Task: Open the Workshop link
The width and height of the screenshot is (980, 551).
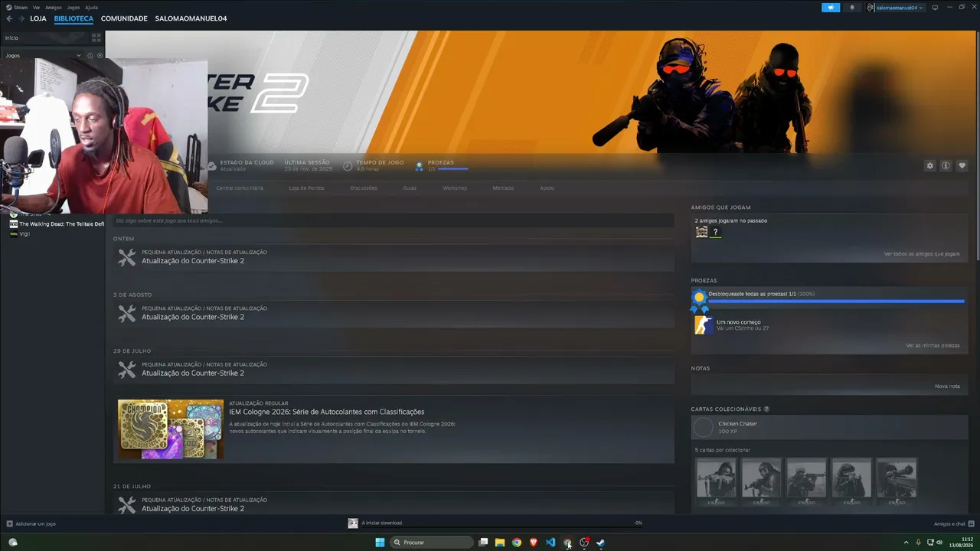Action: (455, 187)
